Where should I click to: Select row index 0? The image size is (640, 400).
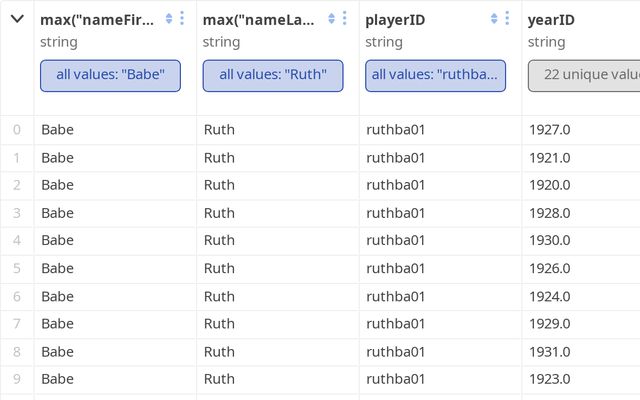[x=16, y=129]
